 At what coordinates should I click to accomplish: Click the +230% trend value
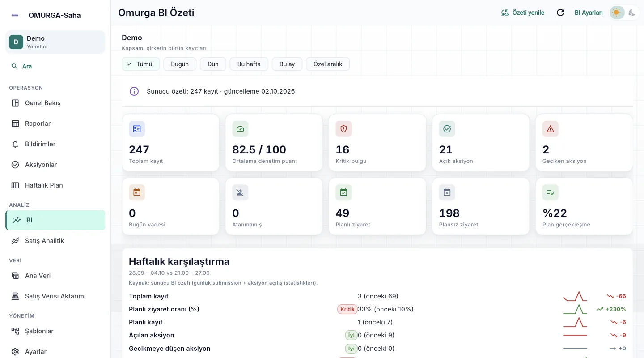(616, 309)
